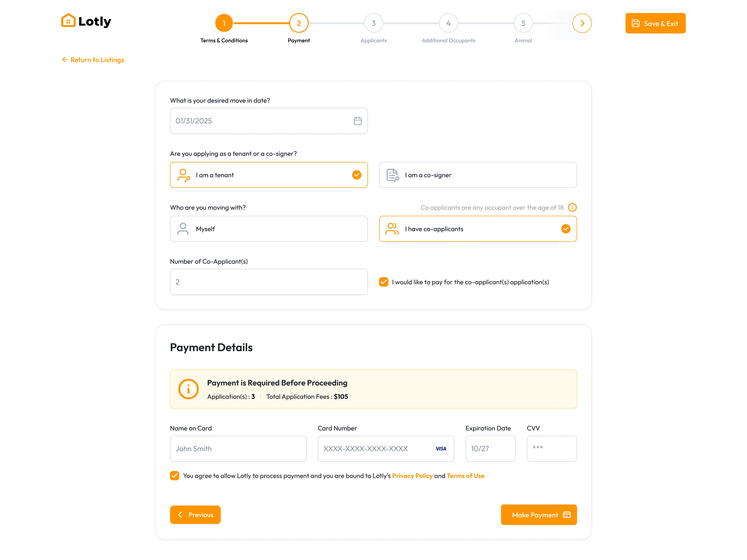Viewport: 747px width, 560px height.
Task: Click the co-applicants info icon
Action: 572,207
